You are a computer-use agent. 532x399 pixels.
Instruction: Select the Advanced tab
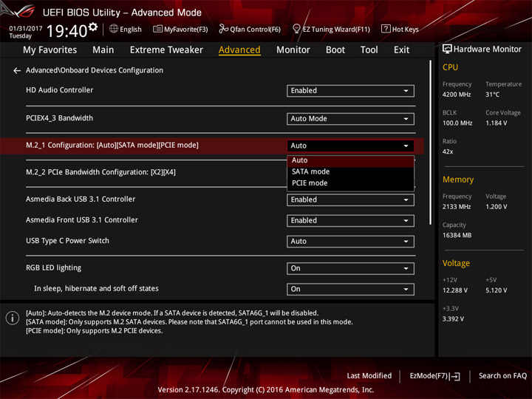point(239,50)
